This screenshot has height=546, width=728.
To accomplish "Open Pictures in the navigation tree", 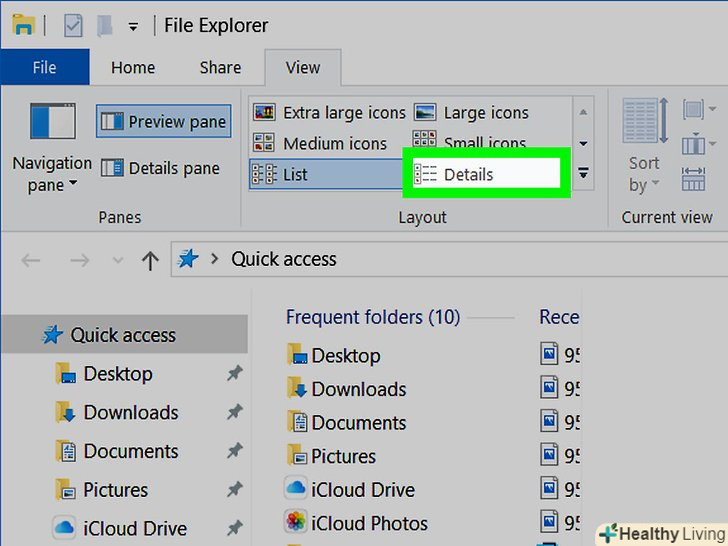I will click(x=116, y=490).
